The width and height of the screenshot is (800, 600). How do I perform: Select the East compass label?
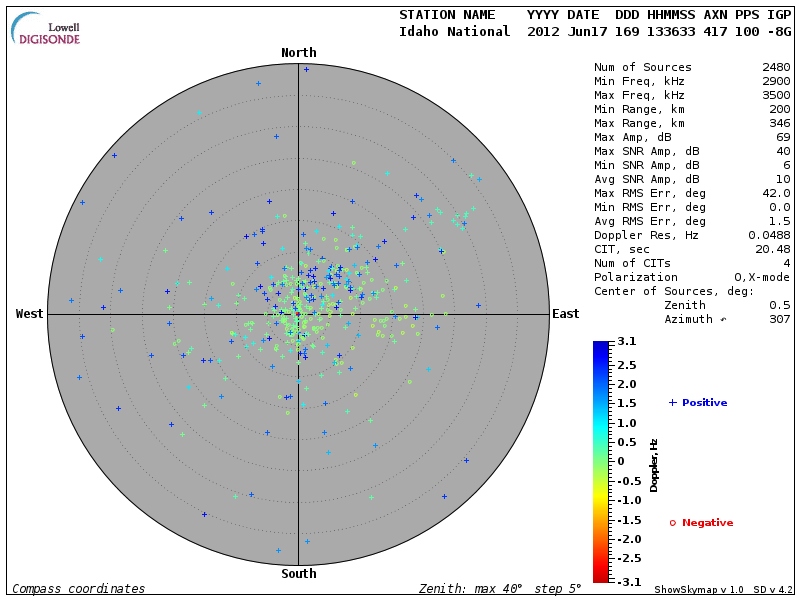point(565,314)
